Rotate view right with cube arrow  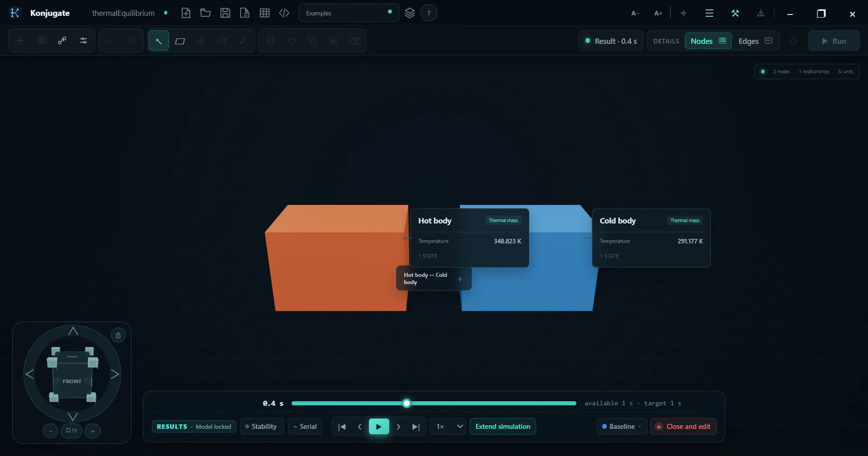point(115,374)
